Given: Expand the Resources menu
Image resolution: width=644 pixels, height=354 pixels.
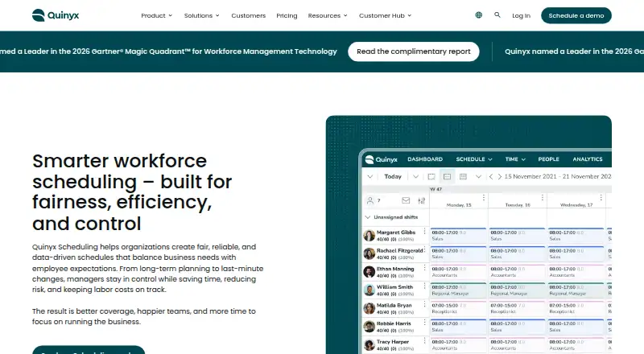Looking at the screenshot, I should point(328,15).
